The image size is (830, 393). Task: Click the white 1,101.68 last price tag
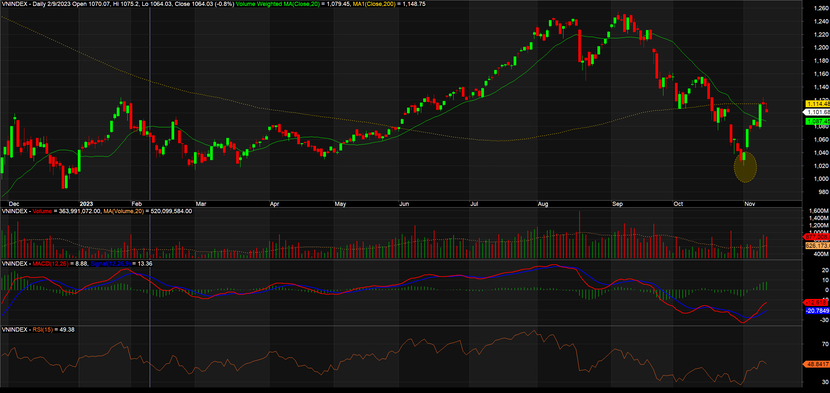pos(815,112)
